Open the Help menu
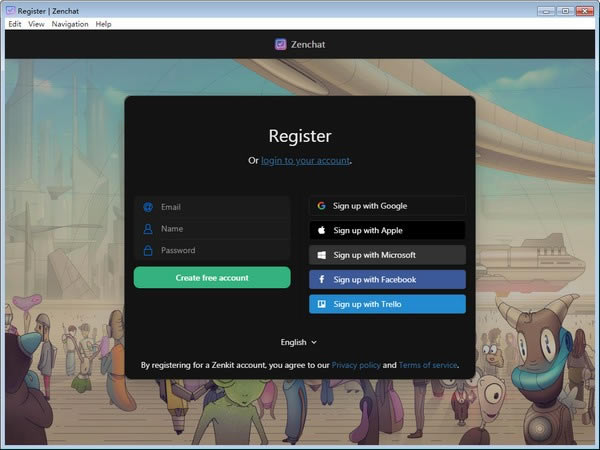Viewport: 600px width, 450px height. pos(103,24)
